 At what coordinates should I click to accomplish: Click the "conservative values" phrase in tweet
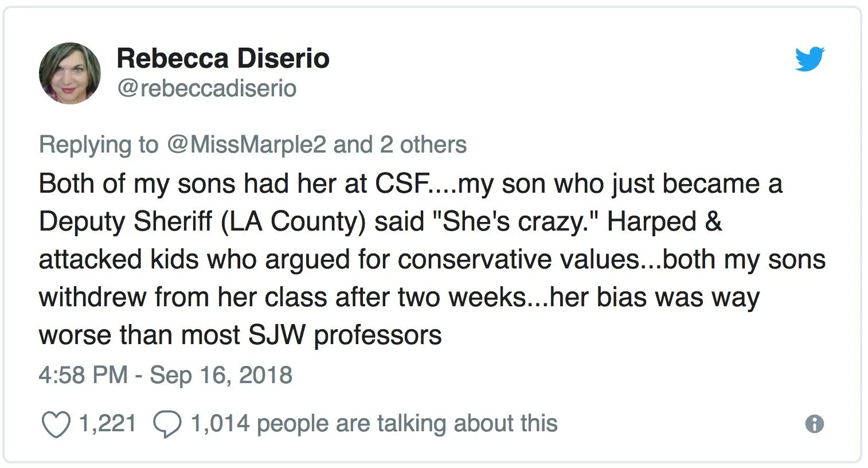(x=519, y=260)
